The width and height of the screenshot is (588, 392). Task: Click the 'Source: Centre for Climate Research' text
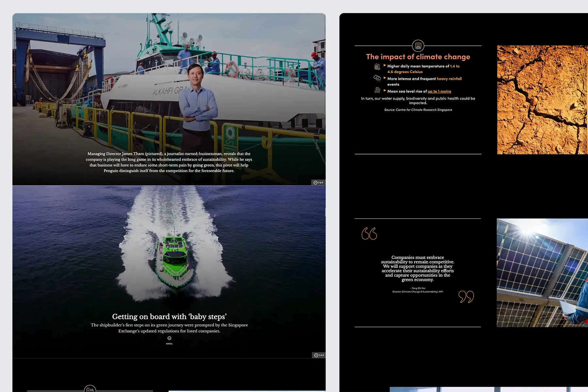tap(418, 110)
